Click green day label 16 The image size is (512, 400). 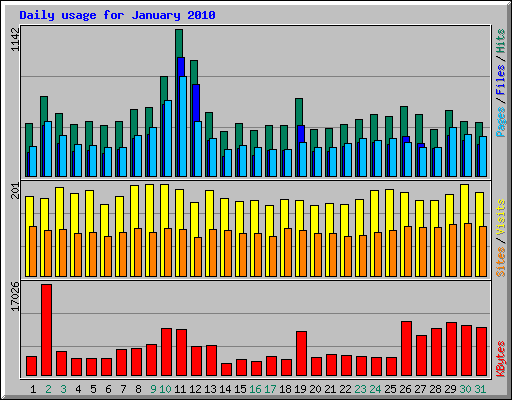click(255, 389)
